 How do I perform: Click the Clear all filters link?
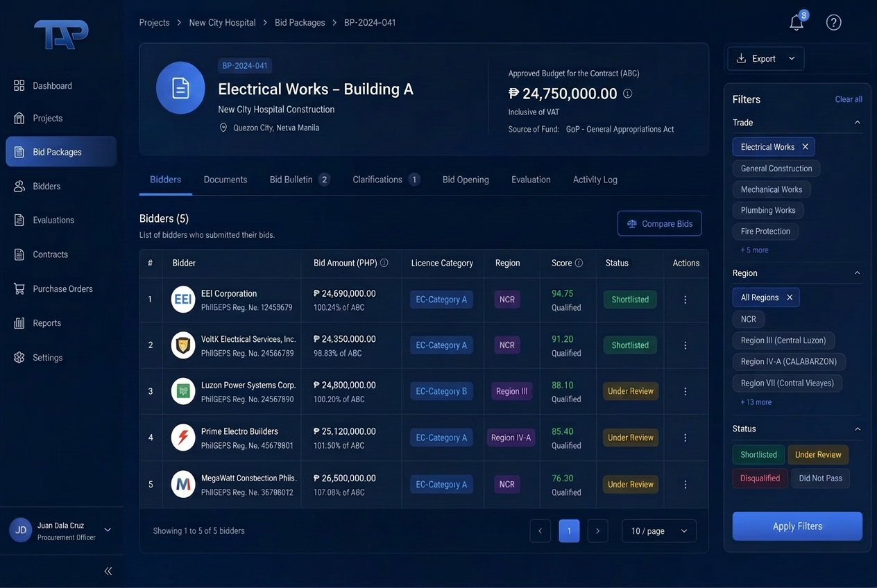849,99
